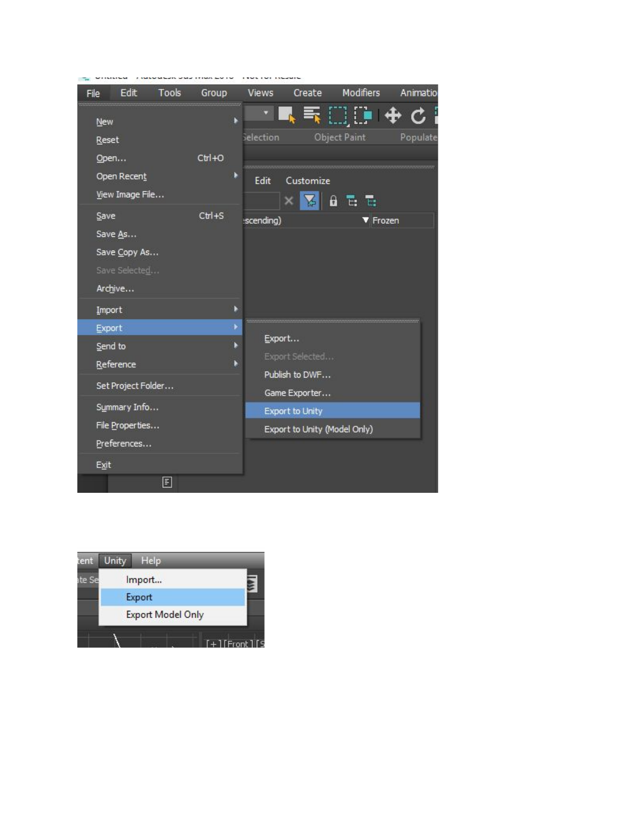
Task: Click the Frozen column header
Action: pos(402,220)
